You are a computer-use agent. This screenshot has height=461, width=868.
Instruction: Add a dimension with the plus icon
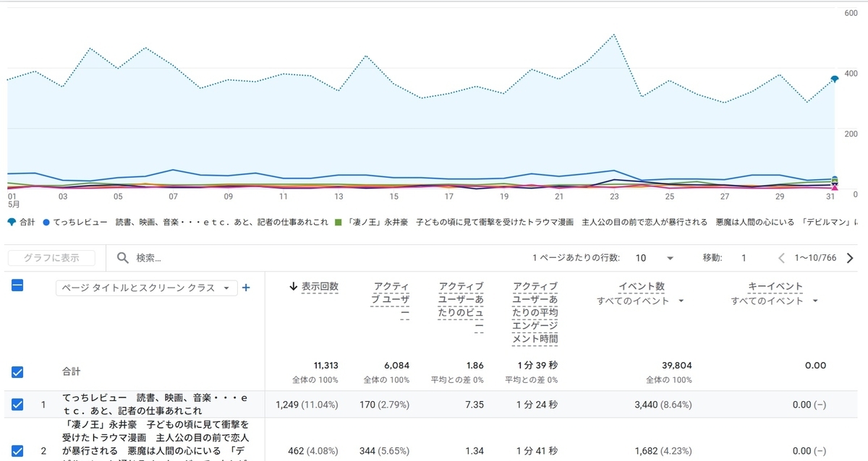point(246,288)
